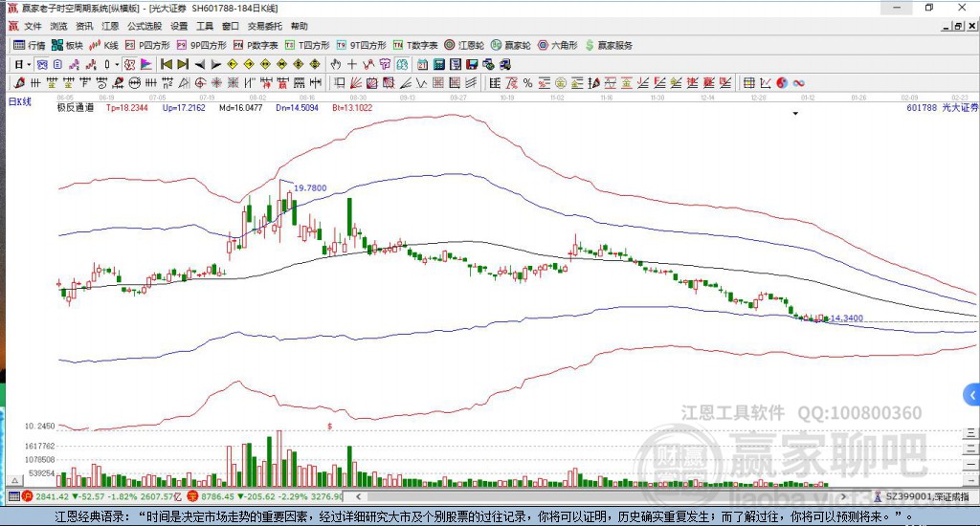The image size is (980, 526).
Task: Open the 交易委托 menu
Action: (x=264, y=26)
